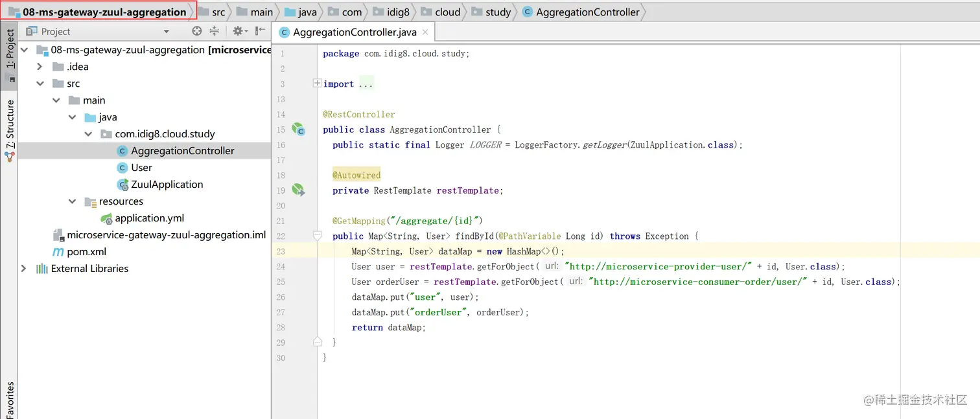Collapse the main folder in tree

(56, 100)
